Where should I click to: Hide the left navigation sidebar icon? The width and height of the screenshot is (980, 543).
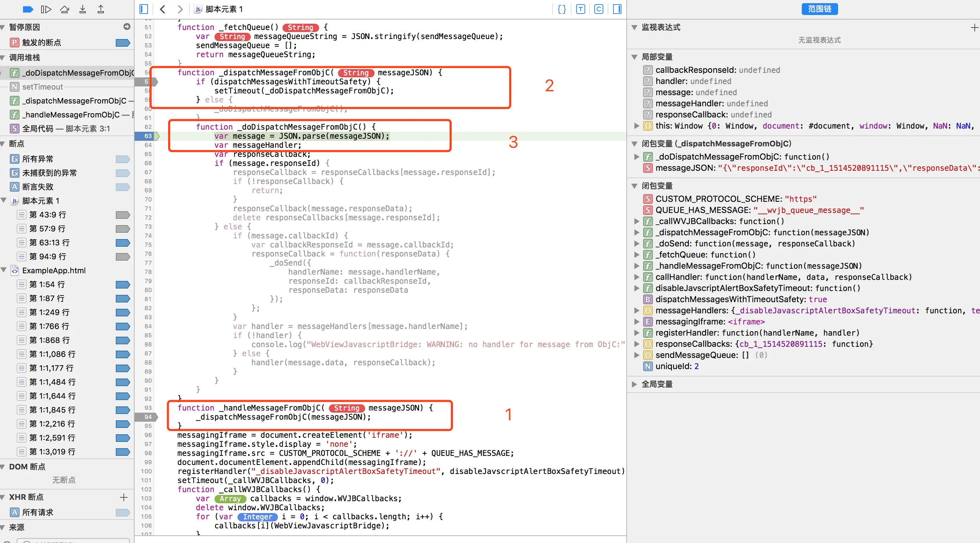143,9
